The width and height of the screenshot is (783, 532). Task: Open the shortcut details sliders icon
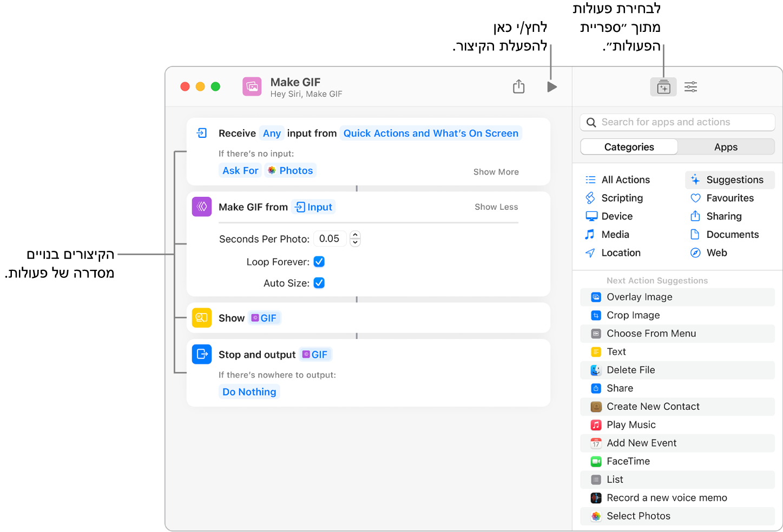coord(690,87)
